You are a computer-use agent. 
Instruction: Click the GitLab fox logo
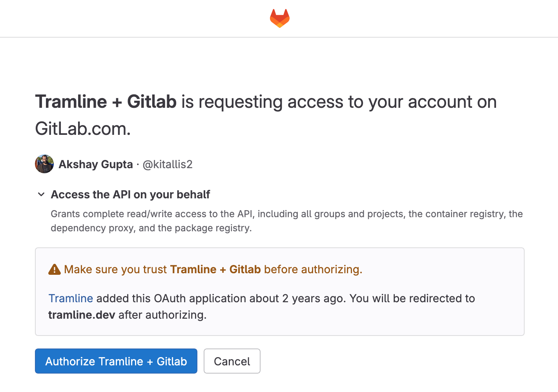pyautogui.click(x=279, y=18)
